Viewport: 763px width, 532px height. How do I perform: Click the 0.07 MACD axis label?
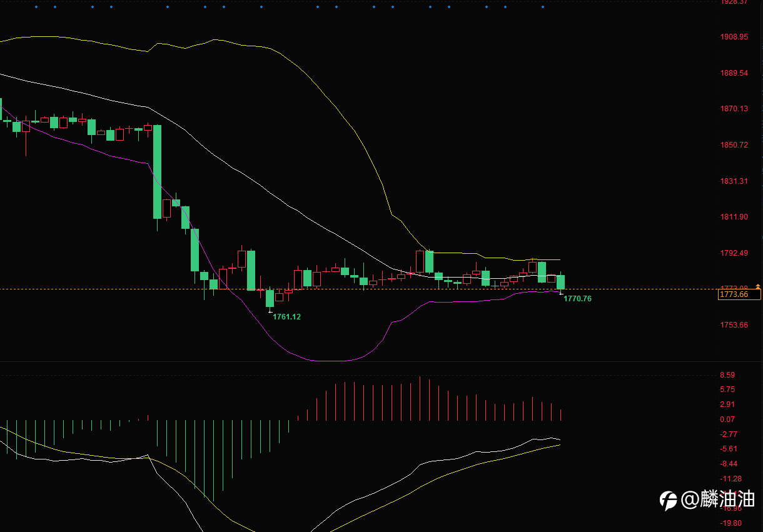pyautogui.click(x=727, y=419)
